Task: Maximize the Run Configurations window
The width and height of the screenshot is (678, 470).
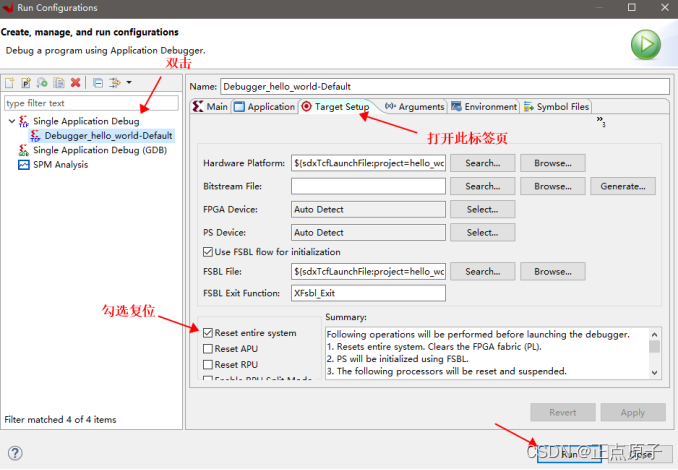Action: pyautogui.click(x=632, y=7)
